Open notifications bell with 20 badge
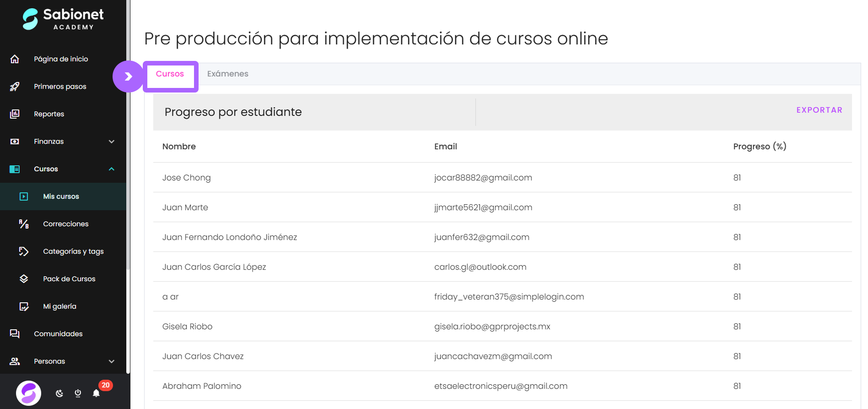The width and height of the screenshot is (868, 409). (x=96, y=393)
